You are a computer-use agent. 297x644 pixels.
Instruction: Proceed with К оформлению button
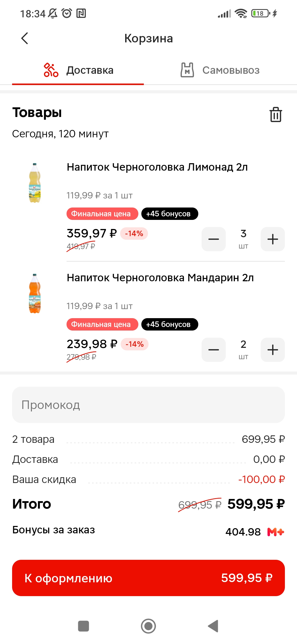pos(148,578)
